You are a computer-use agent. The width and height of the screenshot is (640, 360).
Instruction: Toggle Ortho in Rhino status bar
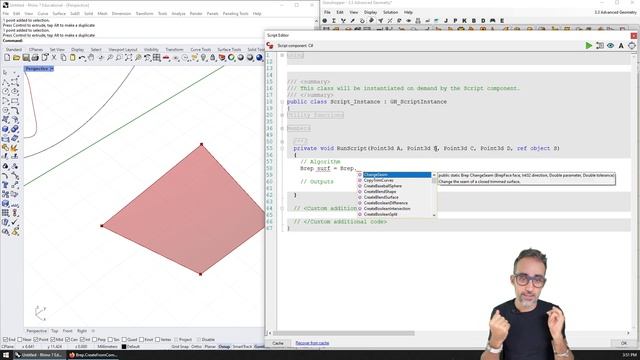click(196, 347)
